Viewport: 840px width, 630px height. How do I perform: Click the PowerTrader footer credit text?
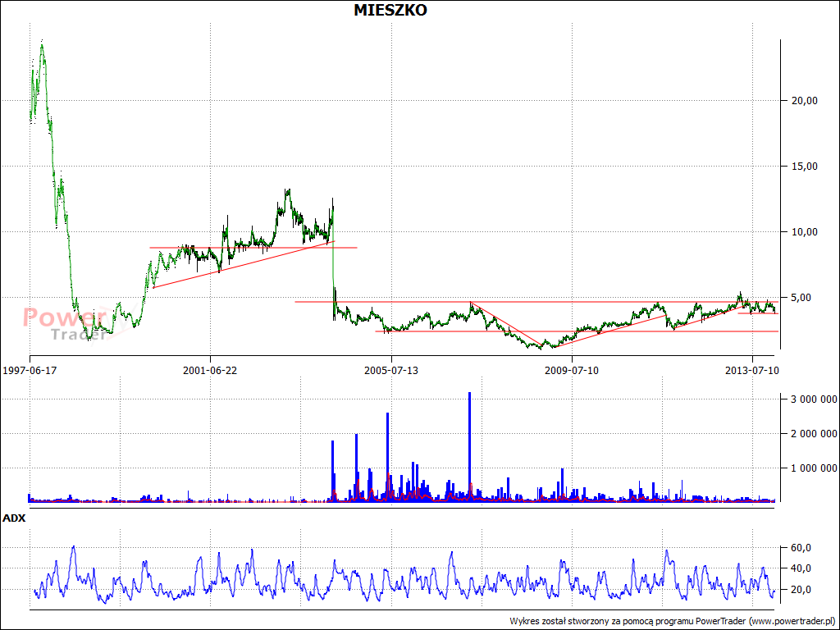click(673, 622)
